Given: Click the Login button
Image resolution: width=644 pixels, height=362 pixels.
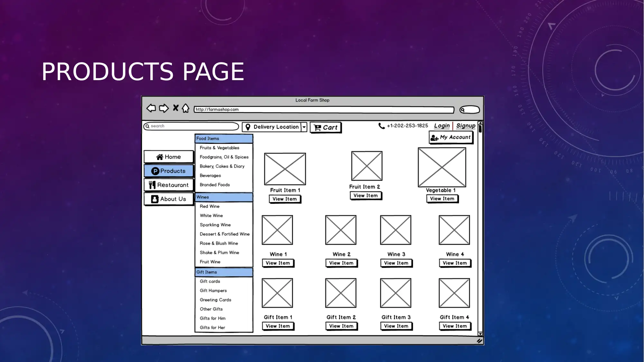Looking at the screenshot, I should pyautogui.click(x=442, y=125).
